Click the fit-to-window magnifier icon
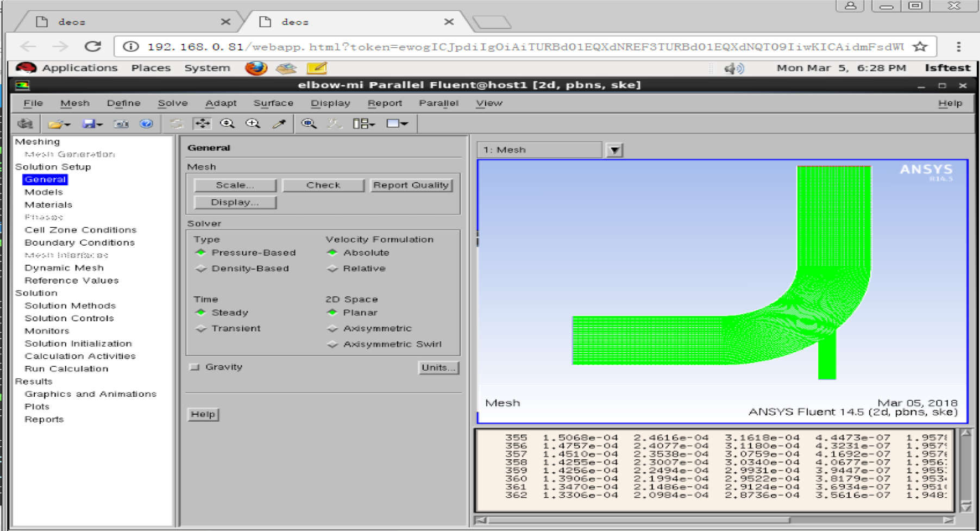 click(x=309, y=123)
